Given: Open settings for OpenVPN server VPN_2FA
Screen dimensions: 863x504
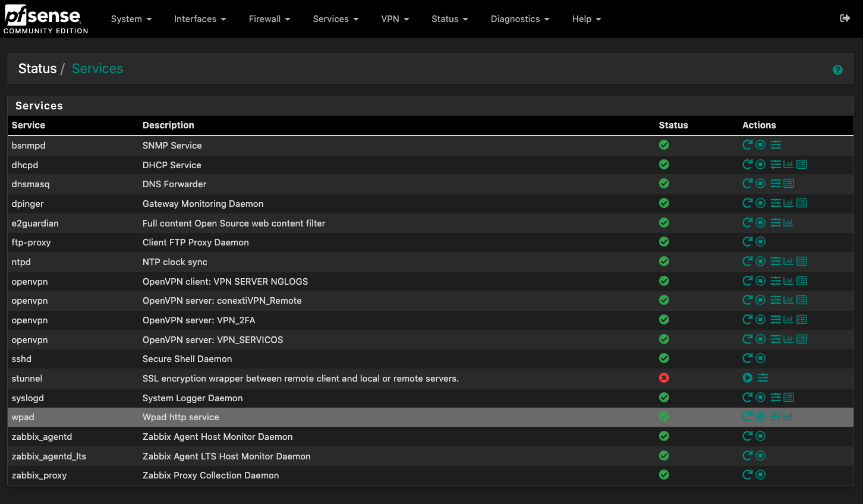Looking at the screenshot, I should point(776,319).
